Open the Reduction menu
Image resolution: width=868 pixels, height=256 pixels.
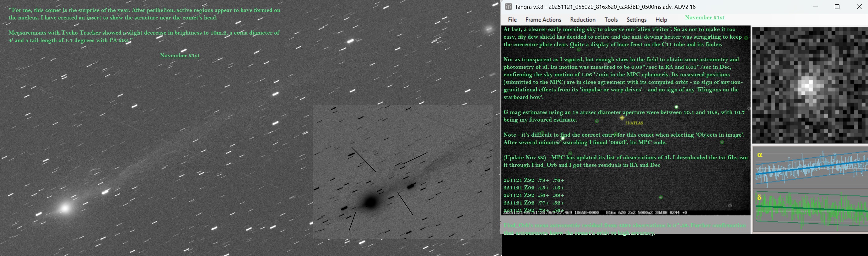(583, 20)
